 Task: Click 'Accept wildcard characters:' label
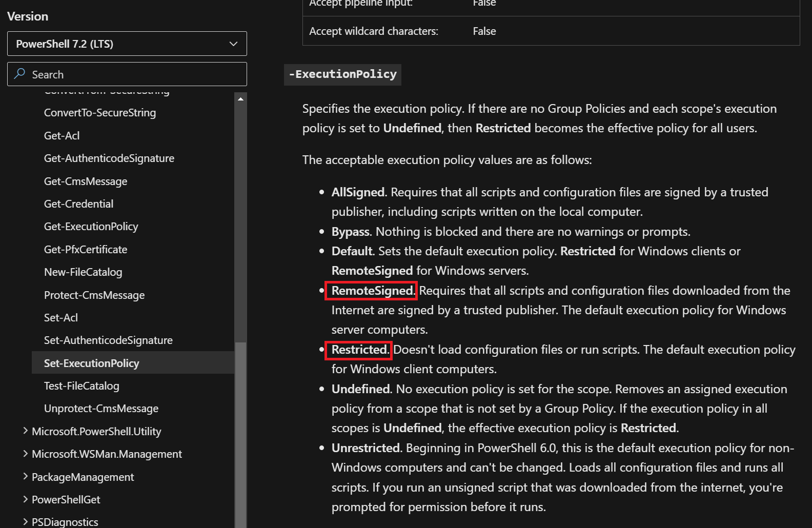pos(374,31)
